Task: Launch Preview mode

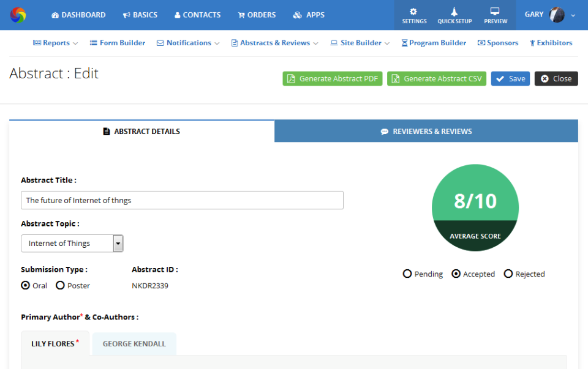Action: point(495,15)
